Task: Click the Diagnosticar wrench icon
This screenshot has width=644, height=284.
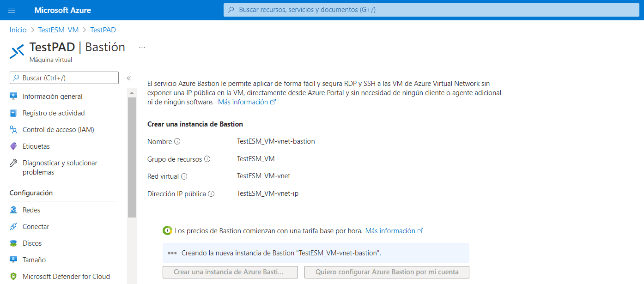Action: click(13, 163)
